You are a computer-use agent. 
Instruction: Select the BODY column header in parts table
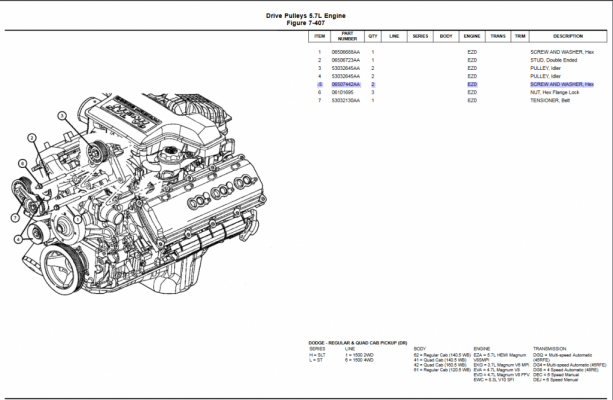(446, 36)
